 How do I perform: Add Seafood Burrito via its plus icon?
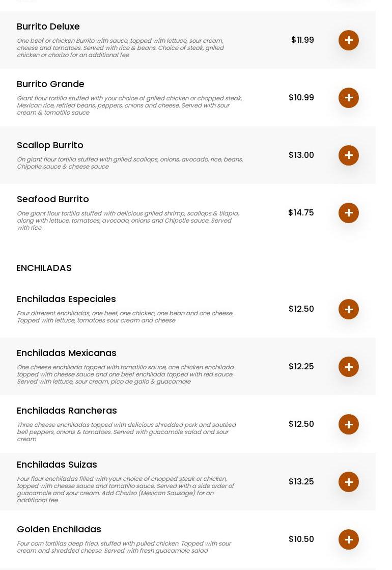[348, 212]
